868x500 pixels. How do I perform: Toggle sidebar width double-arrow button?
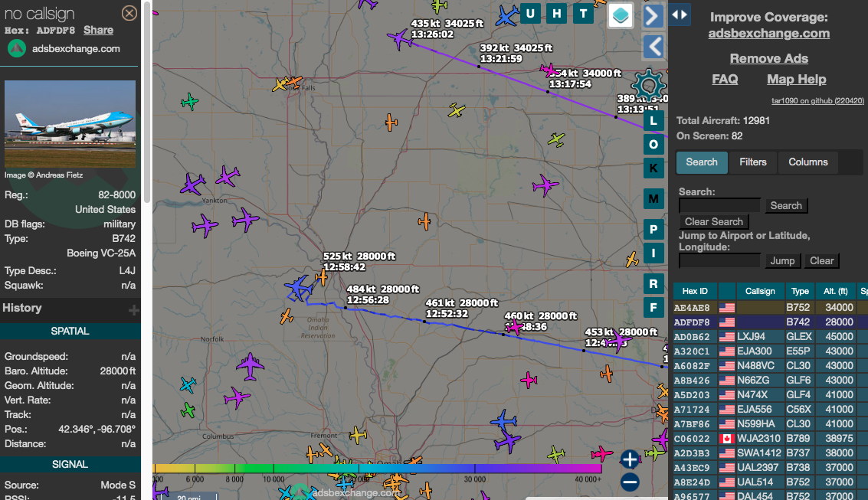pyautogui.click(x=680, y=15)
